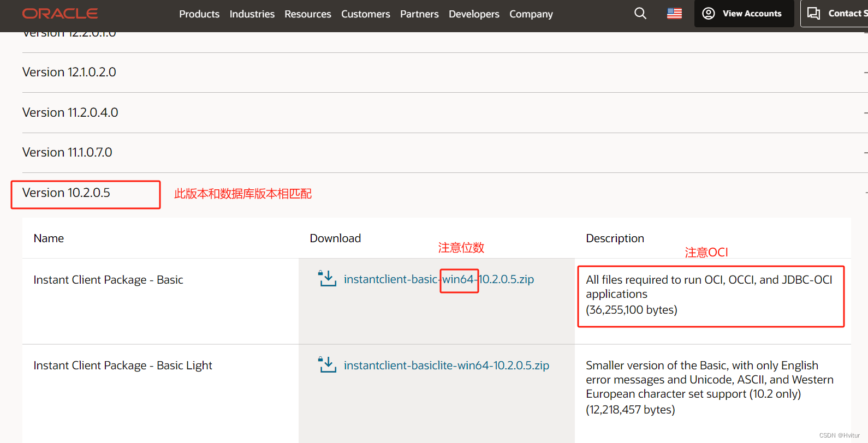Click the '(12,218,457 bytes)' size text

click(631, 410)
